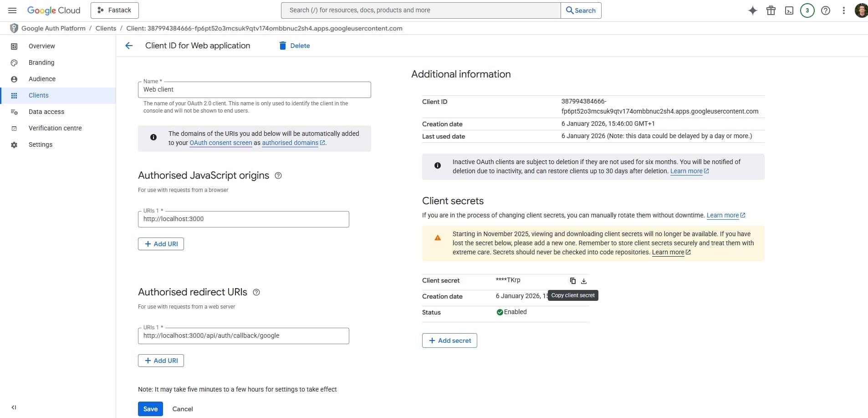Click the Google Cloud logo
Image resolution: width=868 pixels, height=418 pixels.
(54, 10)
